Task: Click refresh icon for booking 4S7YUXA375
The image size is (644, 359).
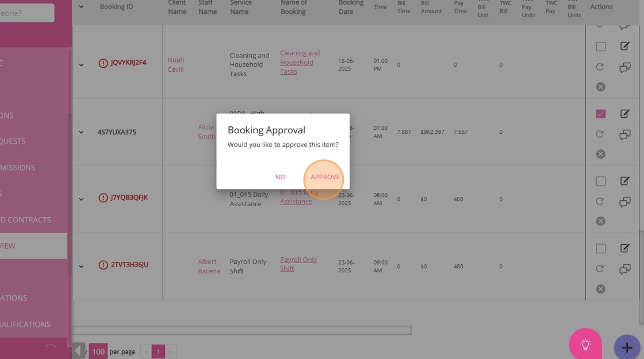Action: tap(600, 134)
